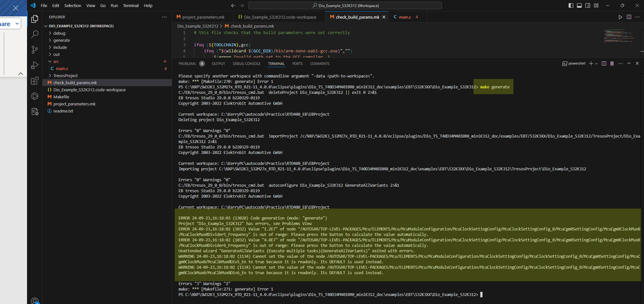
Task: Open Makefile in the explorer
Action: tap(61, 97)
